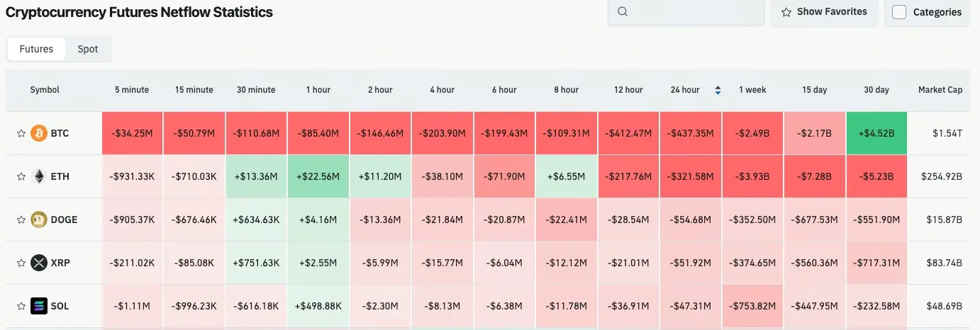Click SOL market cap $48.69B

pyautogui.click(x=944, y=306)
